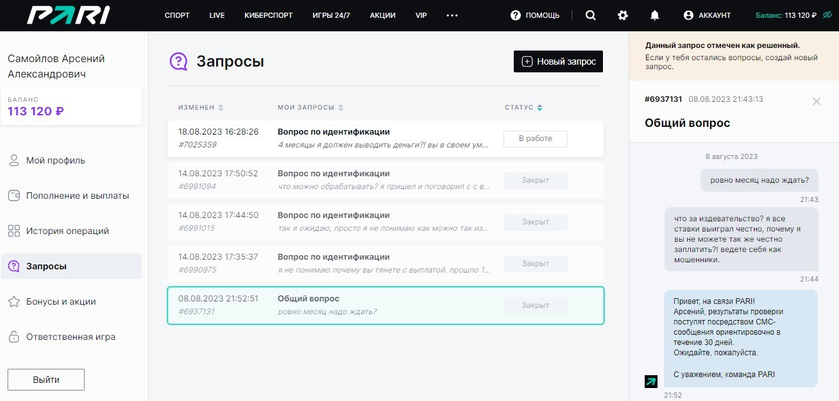The height and width of the screenshot is (401, 839).
Task: Select the Общий вопрос request row title
Action: (x=308, y=299)
